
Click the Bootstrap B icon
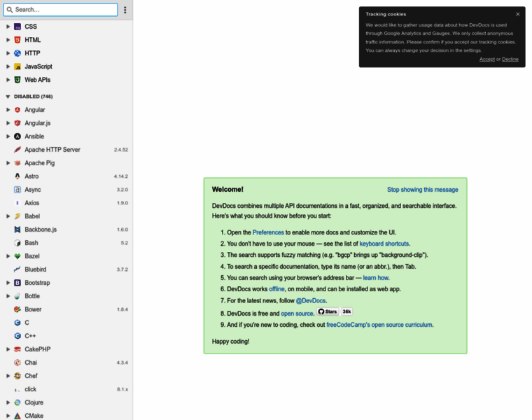[17, 283]
